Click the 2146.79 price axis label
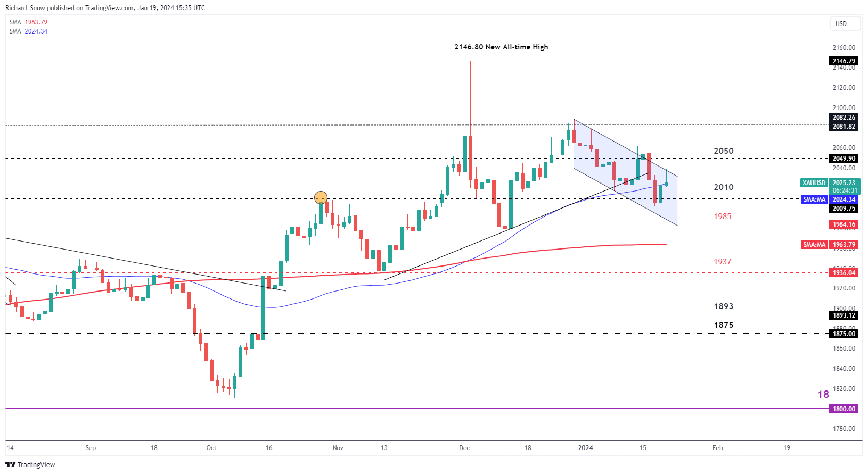This screenshot has width=868, height=474. click(x=844, y=61)
